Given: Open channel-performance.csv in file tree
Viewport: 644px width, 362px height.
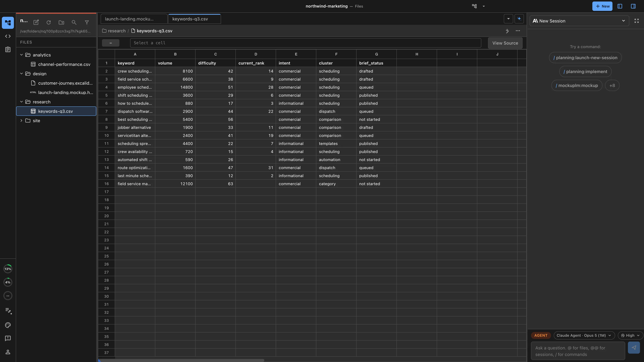Looking at the screenshot, I should [56, 64].
